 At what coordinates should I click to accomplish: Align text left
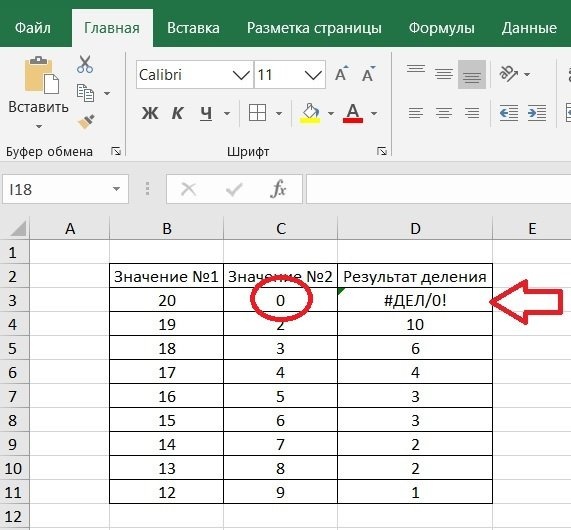click(416, 113)
